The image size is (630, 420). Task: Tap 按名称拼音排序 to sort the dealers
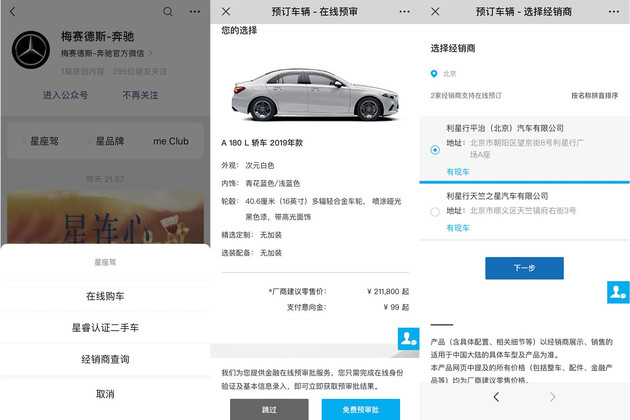pyautogui.click(x=595, y=96)
